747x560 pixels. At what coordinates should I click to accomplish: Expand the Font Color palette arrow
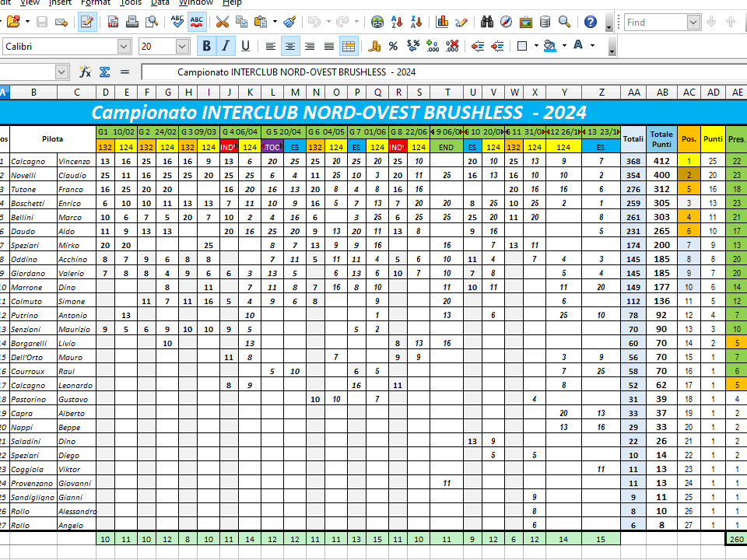coord(593,46)
